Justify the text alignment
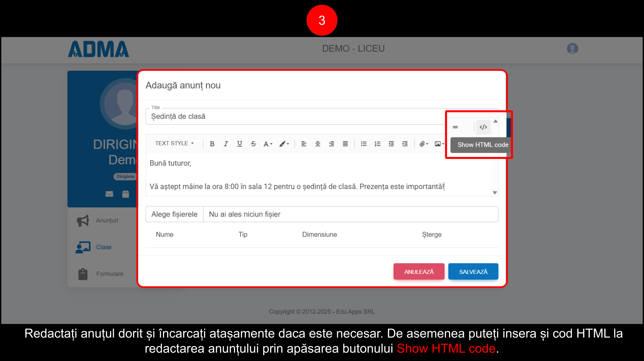The width and height of the screenshot is (644, 361). pos(345,144)
